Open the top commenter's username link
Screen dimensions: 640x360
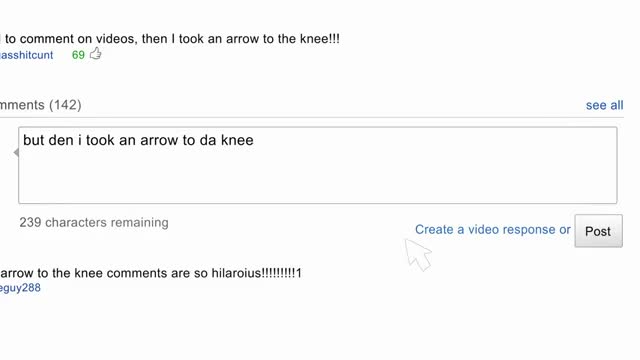(27, 55)
